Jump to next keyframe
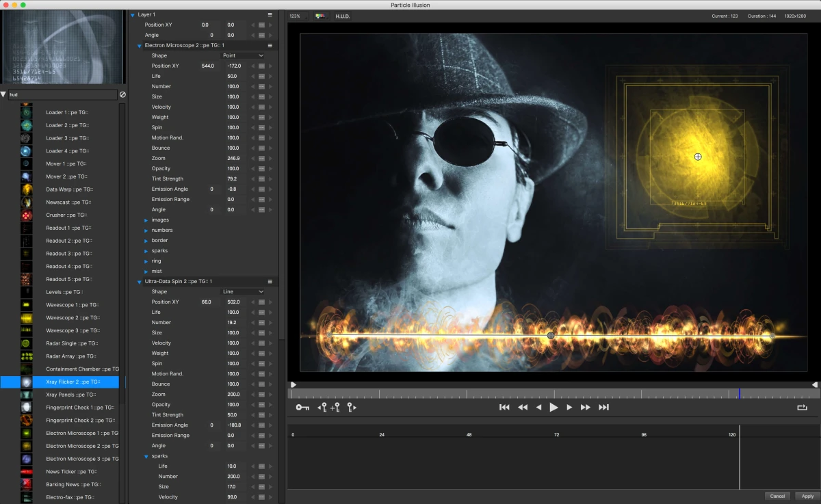 pos(352,408)
